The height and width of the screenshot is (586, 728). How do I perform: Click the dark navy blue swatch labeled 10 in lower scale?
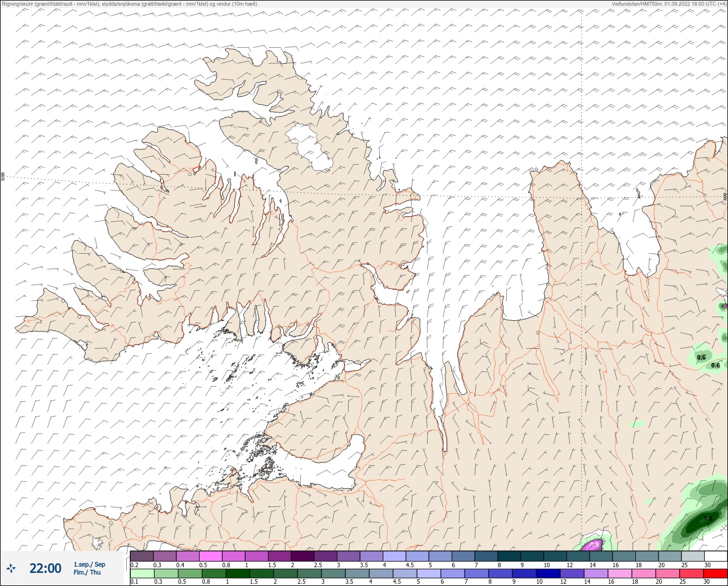(548, 573)
